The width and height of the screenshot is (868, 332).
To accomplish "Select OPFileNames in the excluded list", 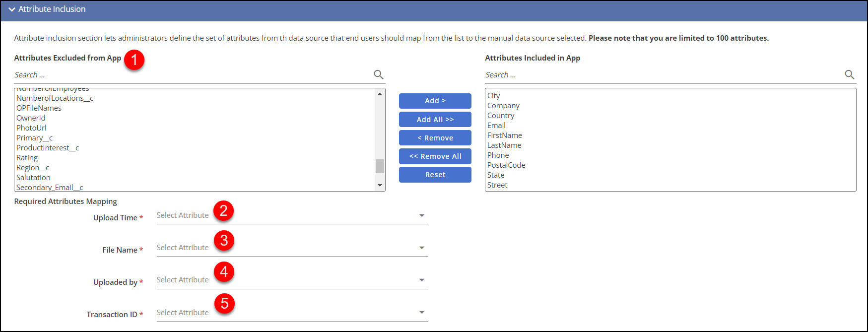I will [39, 108].
